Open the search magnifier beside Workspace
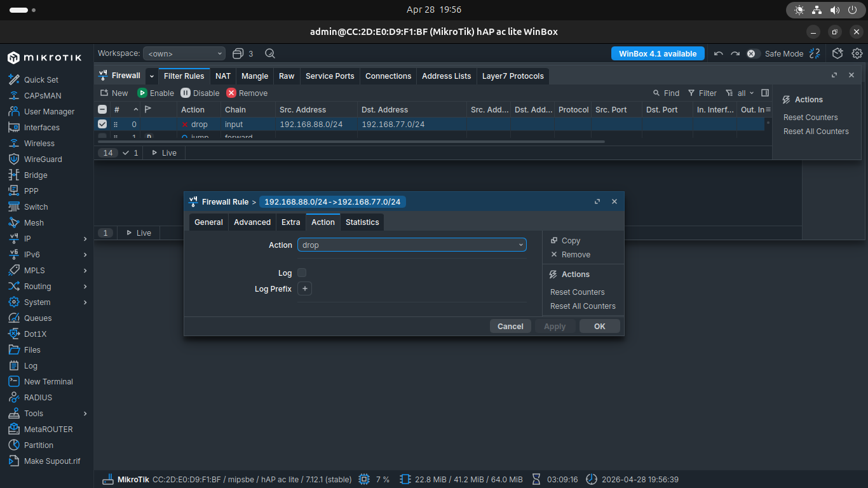 pyautogui.click(x=270, y=53)
